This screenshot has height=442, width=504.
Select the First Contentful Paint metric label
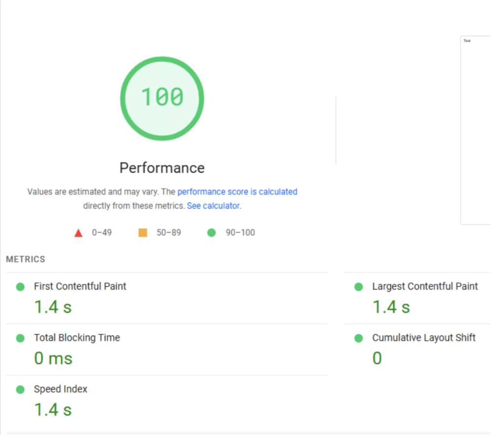pos(80,286)
